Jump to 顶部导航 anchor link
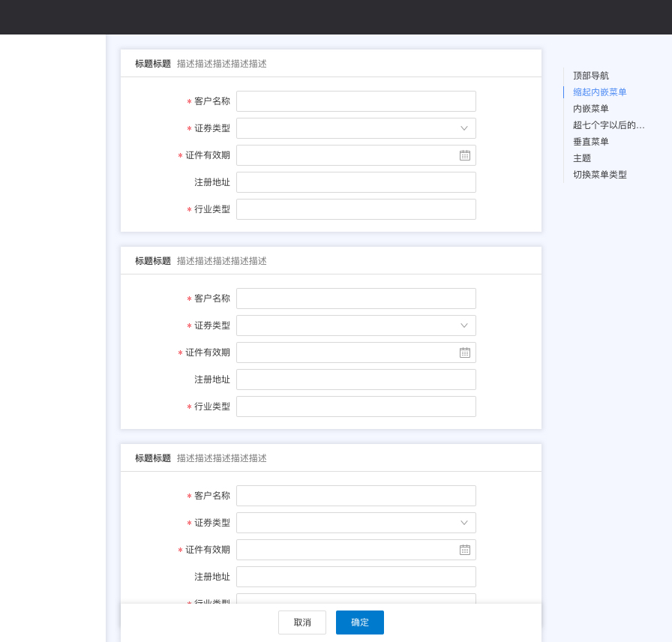 click(x=590, y=76)
